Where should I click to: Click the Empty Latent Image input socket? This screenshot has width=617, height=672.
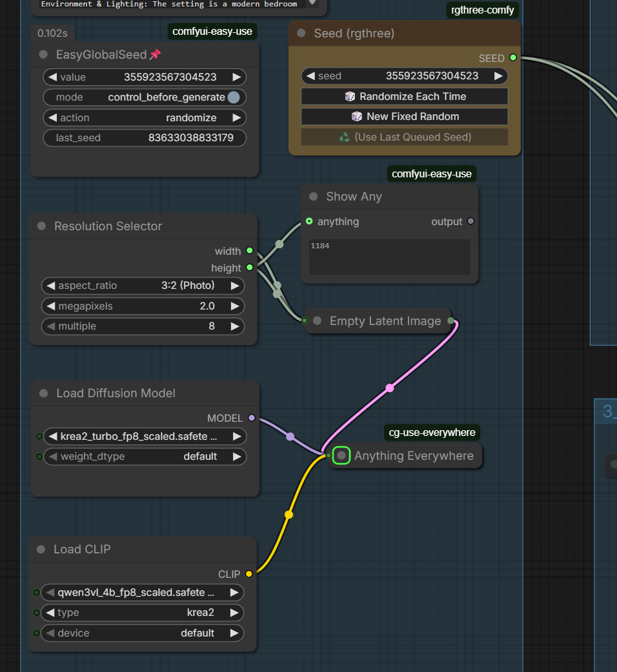tap(305, 321)
